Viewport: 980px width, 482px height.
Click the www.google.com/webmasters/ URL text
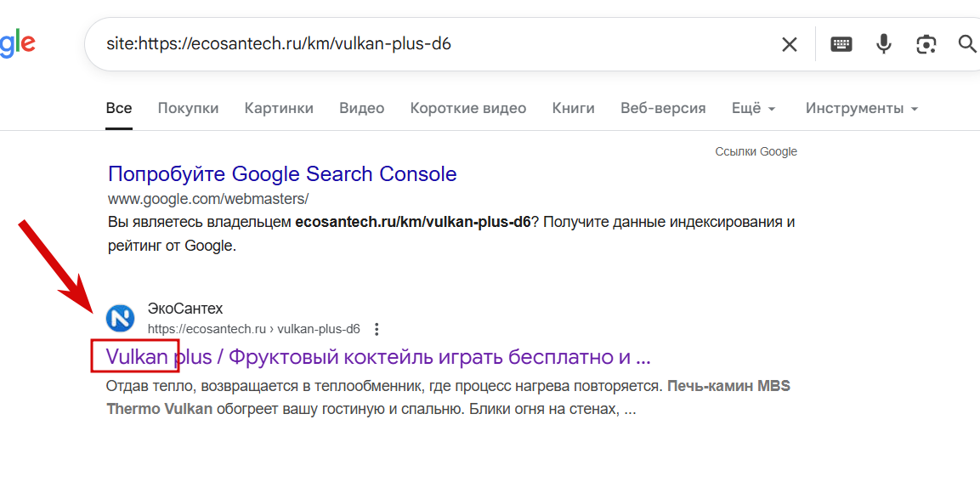coord(208,200)
